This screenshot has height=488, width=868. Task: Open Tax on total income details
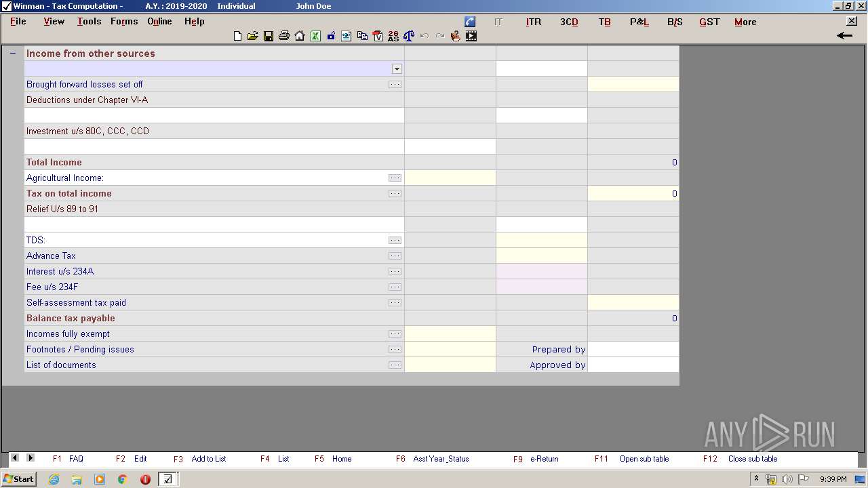pyautogui.click(x=395, y=194)
